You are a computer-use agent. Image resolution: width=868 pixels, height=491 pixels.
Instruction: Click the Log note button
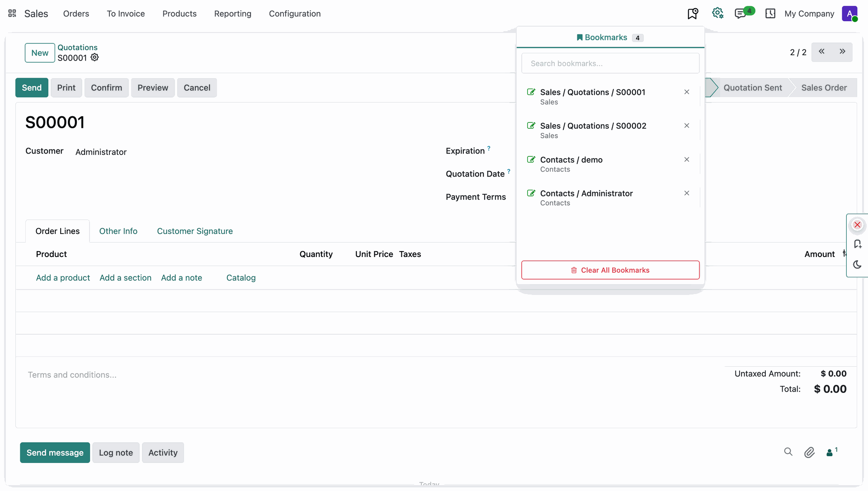116,453
